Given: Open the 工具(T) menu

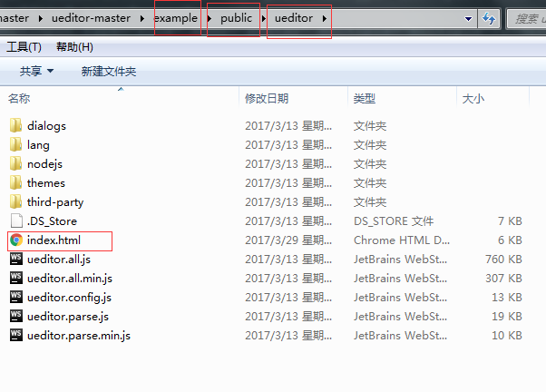Looking at the screenshot, I should click(x=24, y=46).
